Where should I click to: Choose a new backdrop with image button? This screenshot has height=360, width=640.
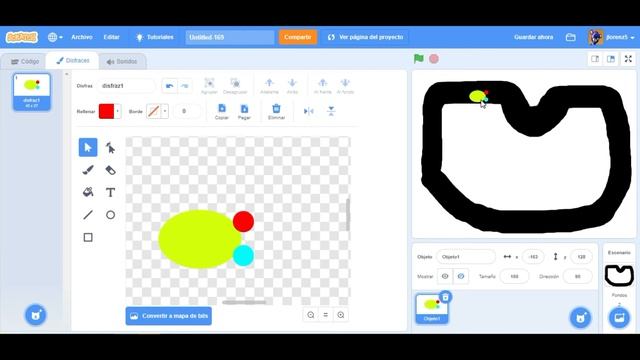619,317
